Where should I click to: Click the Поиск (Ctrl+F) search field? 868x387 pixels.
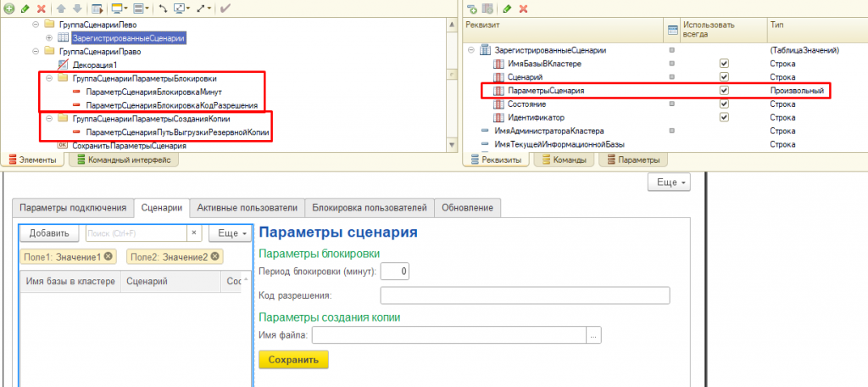(x=136, y=233)
